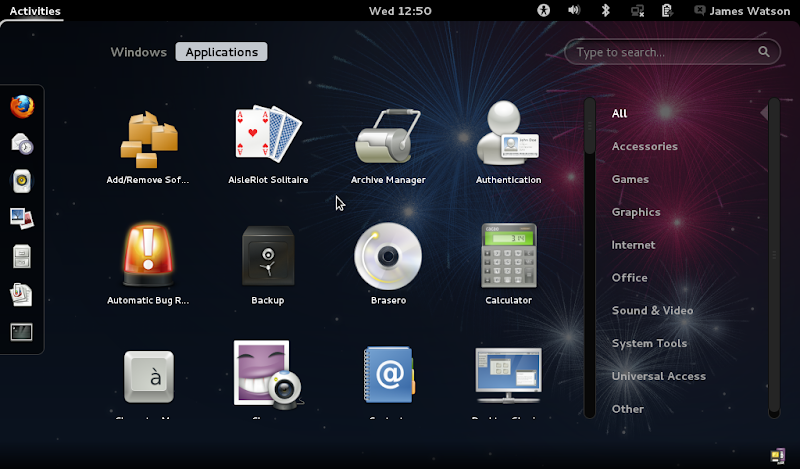The image size is (800, 469).
Task: Open the Bluetooth status menu
Action: [605, 10]
